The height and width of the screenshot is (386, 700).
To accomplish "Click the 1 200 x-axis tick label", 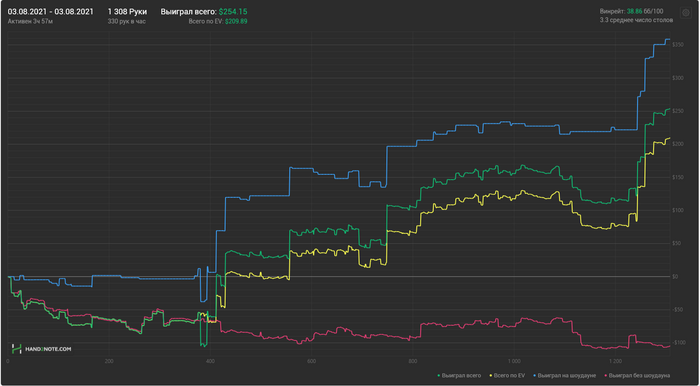I will [615, 361].
